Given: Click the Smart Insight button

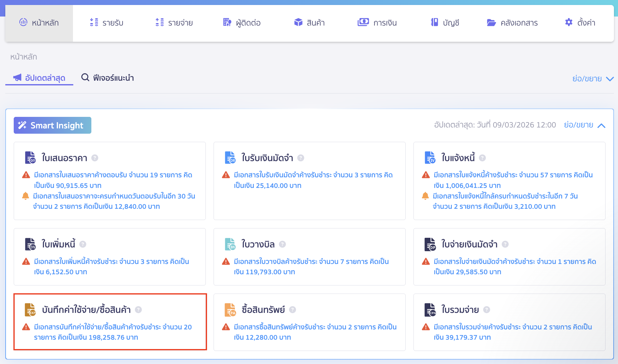Looking at the screenshot, I should 52,125.
